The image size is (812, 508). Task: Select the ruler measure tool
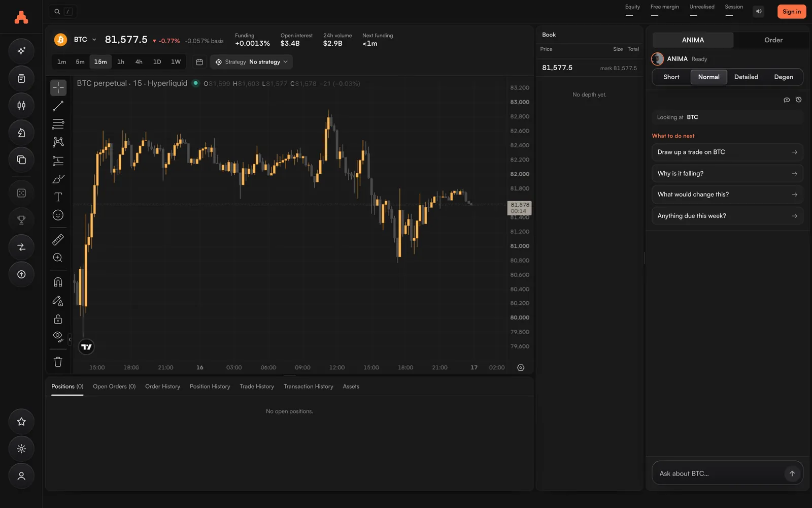(x=58, y=239)
